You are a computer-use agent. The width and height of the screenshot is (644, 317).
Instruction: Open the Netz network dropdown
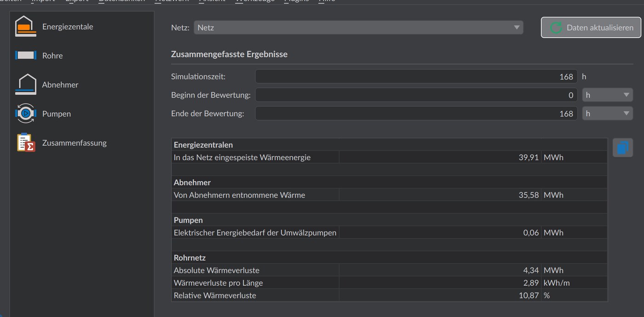pos(358,28)
